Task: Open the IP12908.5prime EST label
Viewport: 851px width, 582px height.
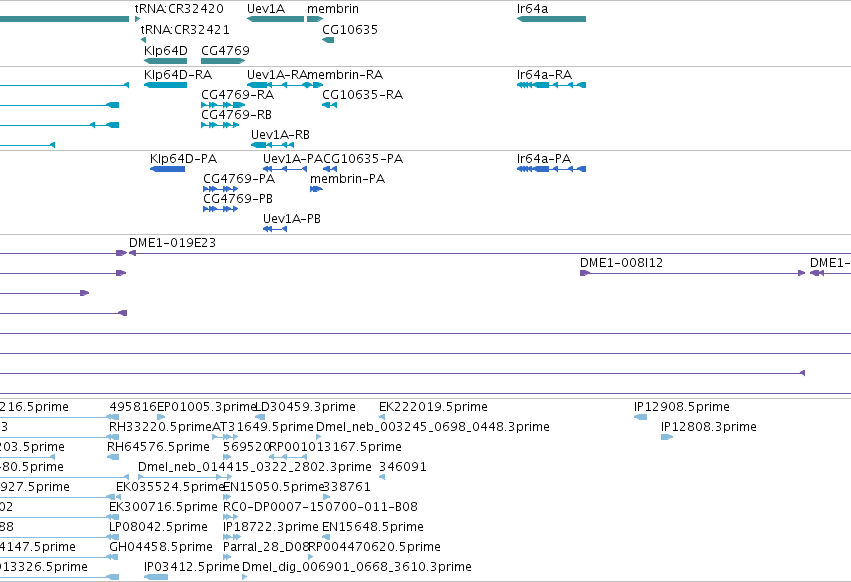Action: 682,407
